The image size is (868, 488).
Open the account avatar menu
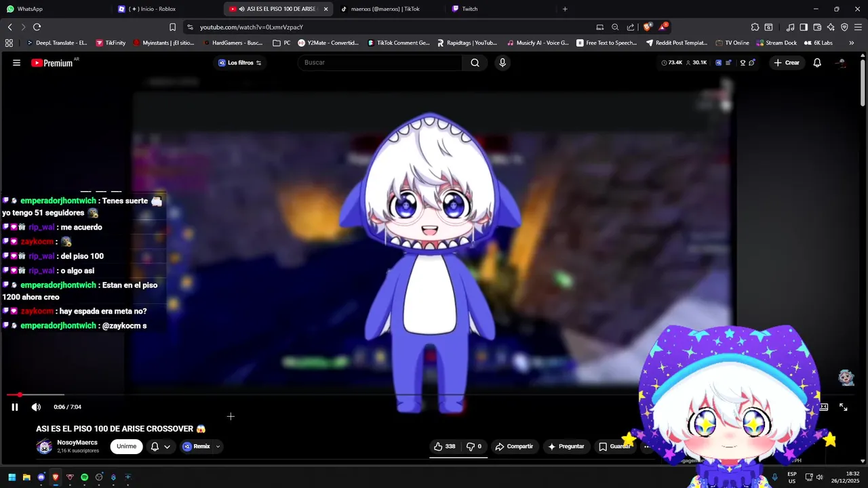(x=841, y=62)
